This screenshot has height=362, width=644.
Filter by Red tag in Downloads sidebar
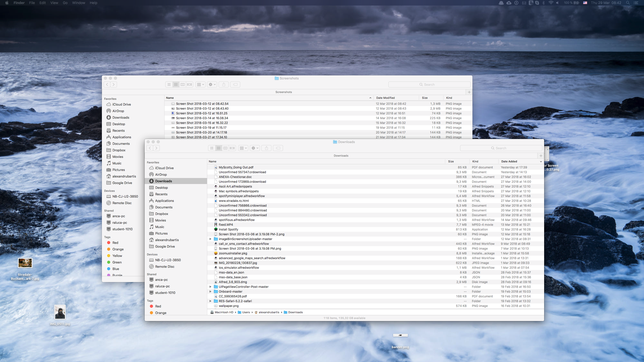coord(176,306)
